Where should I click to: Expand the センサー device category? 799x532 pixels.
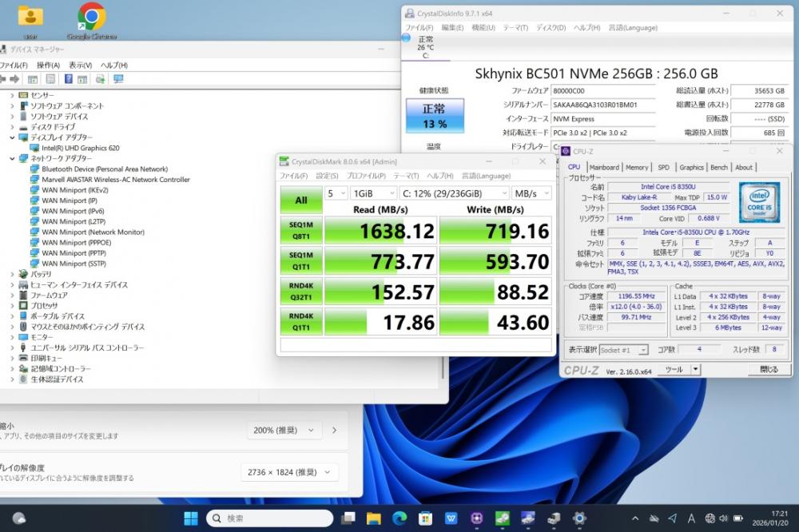12,96
